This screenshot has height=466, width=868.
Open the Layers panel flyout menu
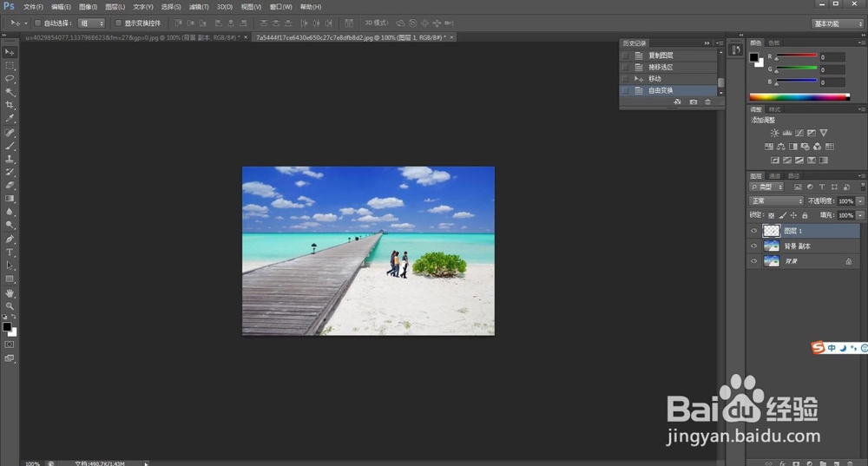[x=861, y=176]
